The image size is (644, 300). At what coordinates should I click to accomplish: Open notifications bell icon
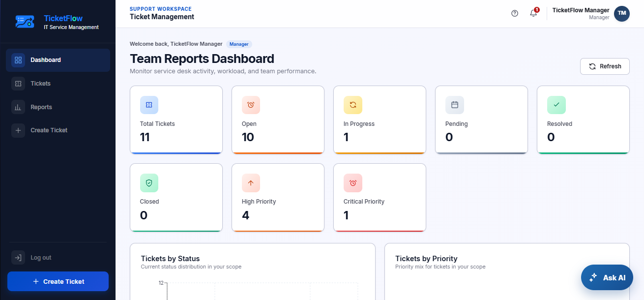pos(533,13)
